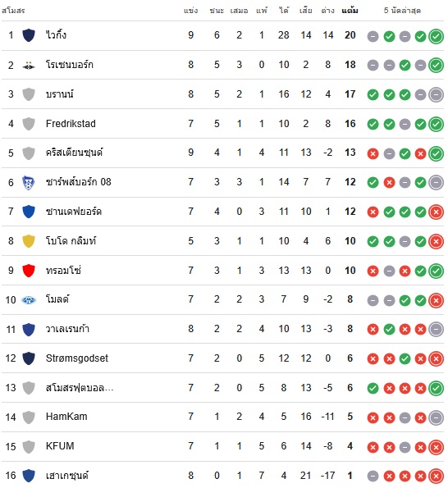Click Viking's highlighted latest win icon

[436, 36]
